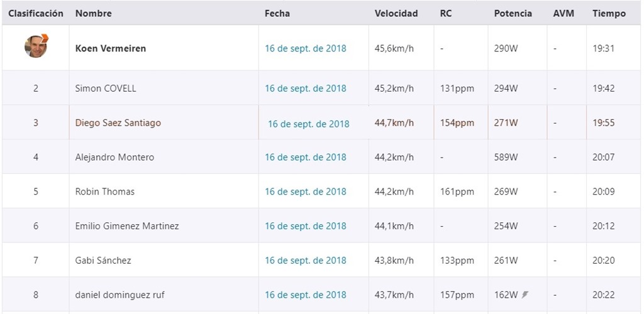
Task: Open Alejandro Montero's activity date link
Action: point(306,158)
